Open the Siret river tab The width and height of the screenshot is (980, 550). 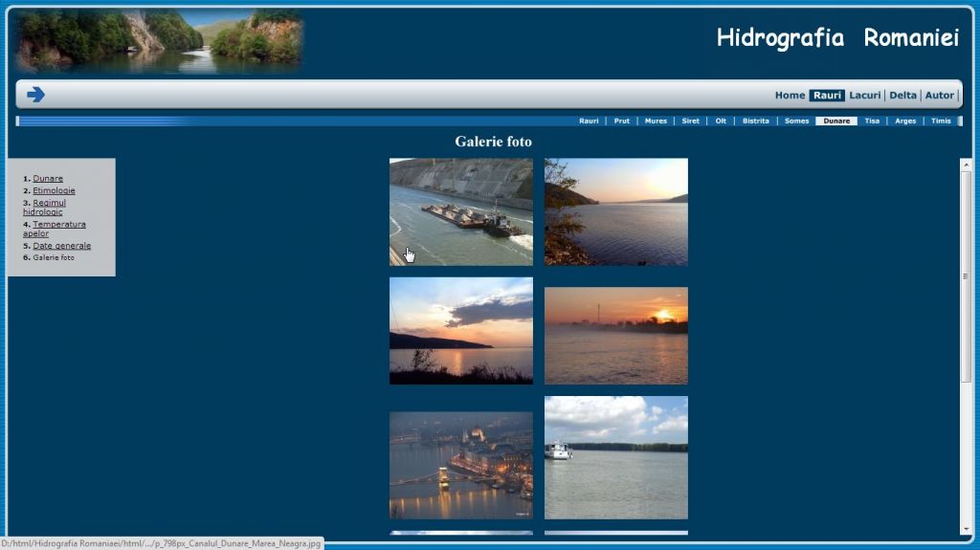pyautogui.click(x=690, y=121)
